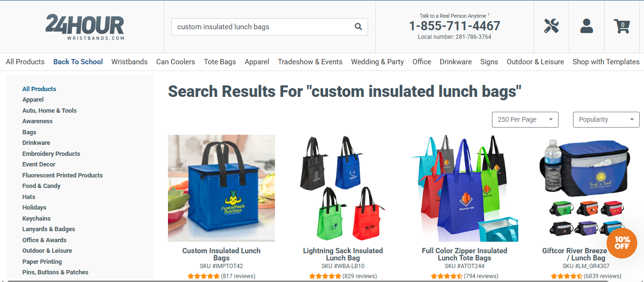Viewport: 644px width, 282px height.
Task: Open the Giftcor River Breeze bag image
Action: pyautogui.click(x=586, y=188)
